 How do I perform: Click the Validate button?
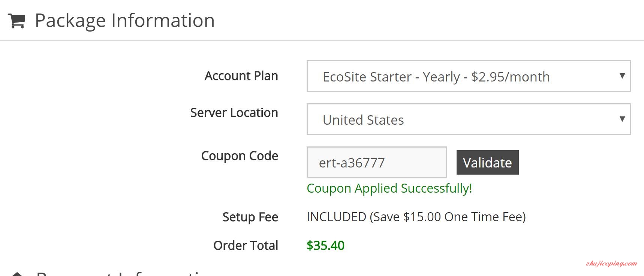(x=487, y=162)
